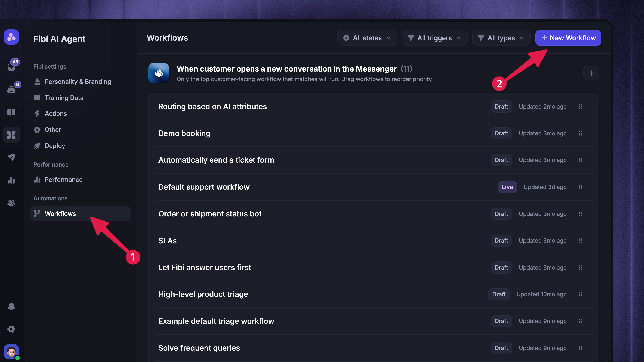Click the Fibi AI Agent heading

60,39
